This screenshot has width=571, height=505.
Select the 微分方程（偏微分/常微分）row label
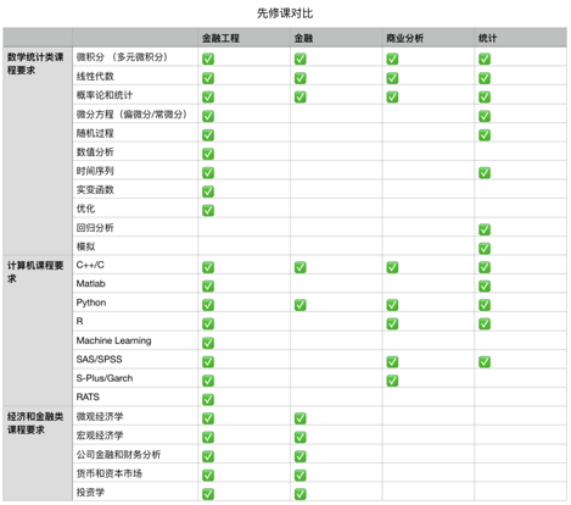(131, 114)
